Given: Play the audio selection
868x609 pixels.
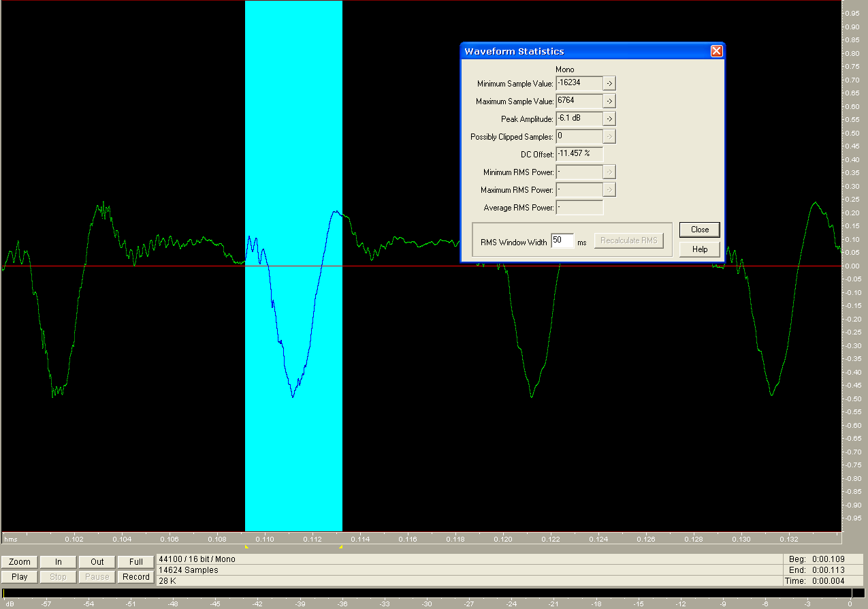Looking at the screenshot, I should 20,577.
